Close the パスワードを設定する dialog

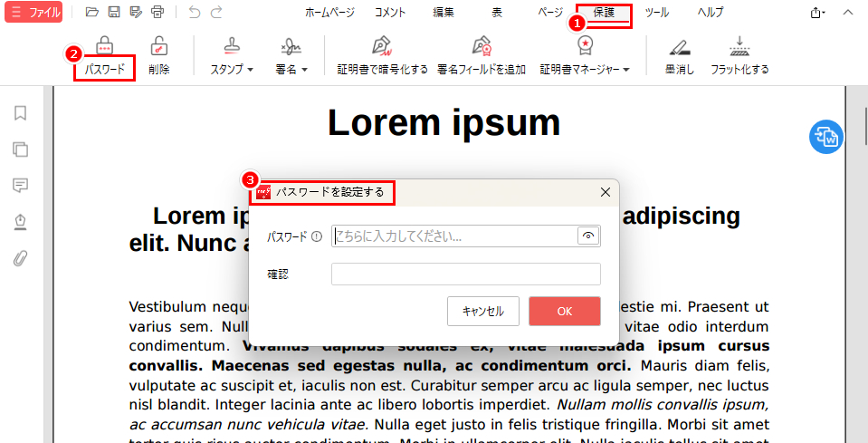[x=605, y=192]
